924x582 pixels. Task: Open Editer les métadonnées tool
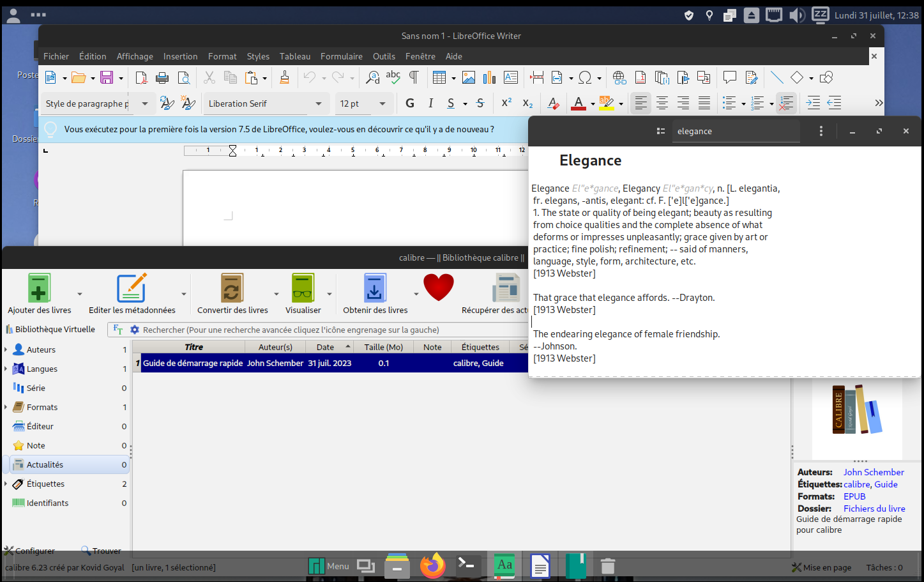click(x=132, y=288)
